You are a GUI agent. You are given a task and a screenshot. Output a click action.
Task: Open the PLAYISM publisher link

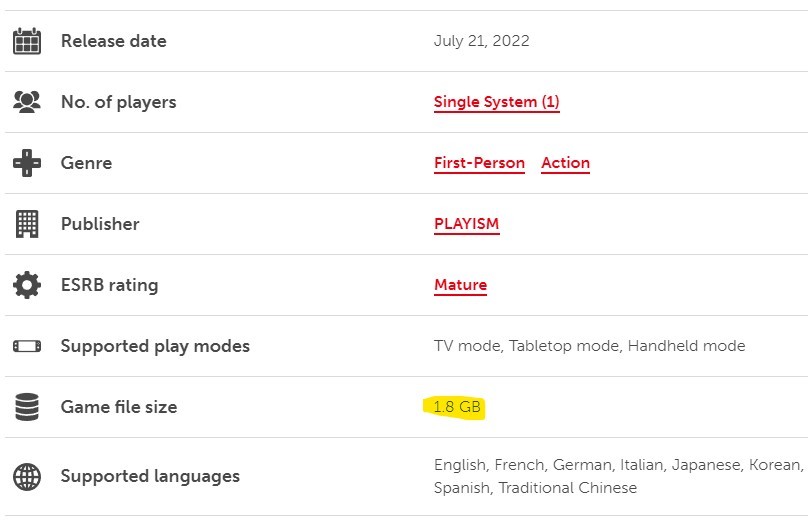(467, 224)
